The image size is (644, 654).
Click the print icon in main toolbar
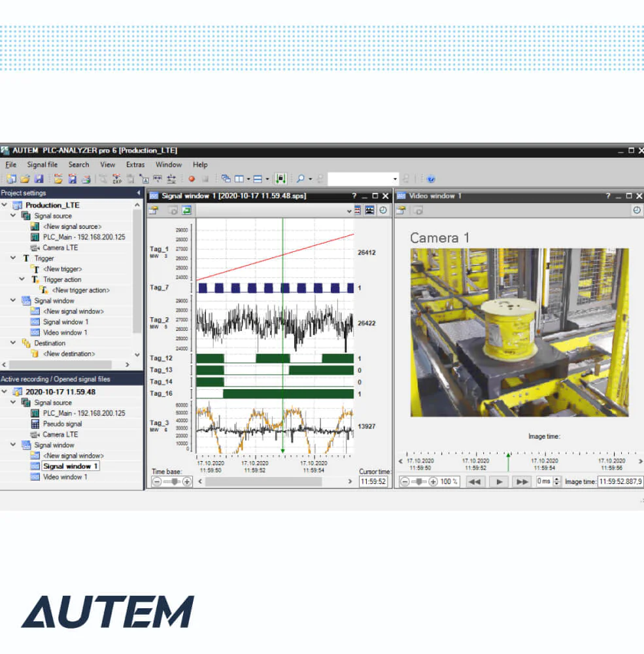coord(86,179)
